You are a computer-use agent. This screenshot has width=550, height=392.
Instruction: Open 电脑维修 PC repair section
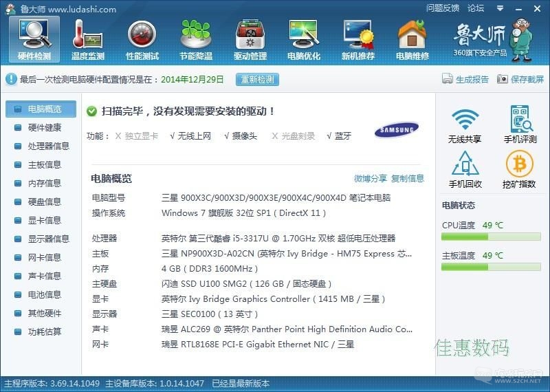click(x=412, y=40)
